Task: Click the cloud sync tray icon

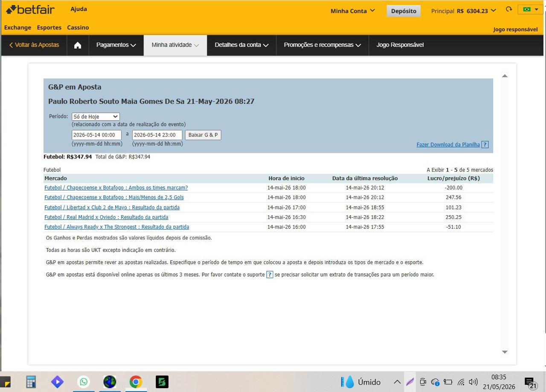Action: point(436,382)
